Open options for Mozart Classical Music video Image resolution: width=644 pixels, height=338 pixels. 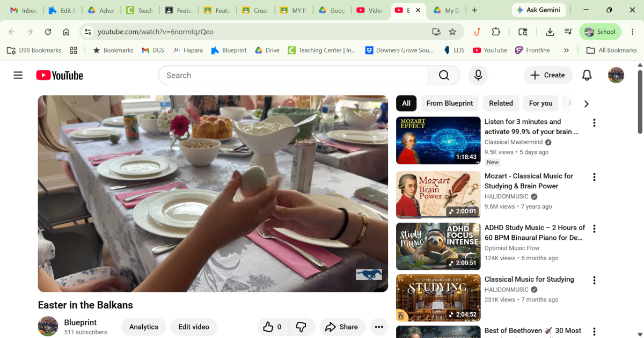(594, 177)
